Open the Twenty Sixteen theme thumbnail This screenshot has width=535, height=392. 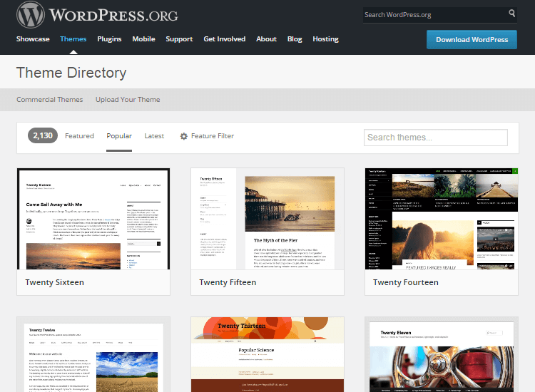pos(93,219)
